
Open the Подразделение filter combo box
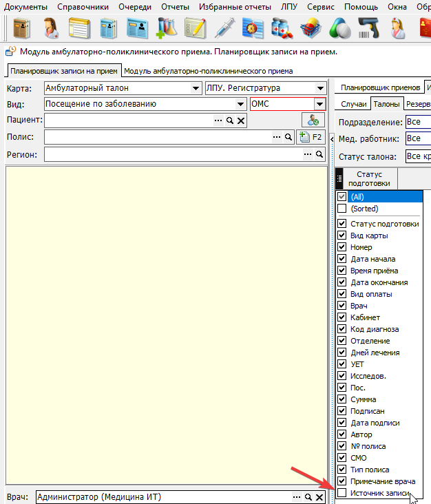point(418,122)
